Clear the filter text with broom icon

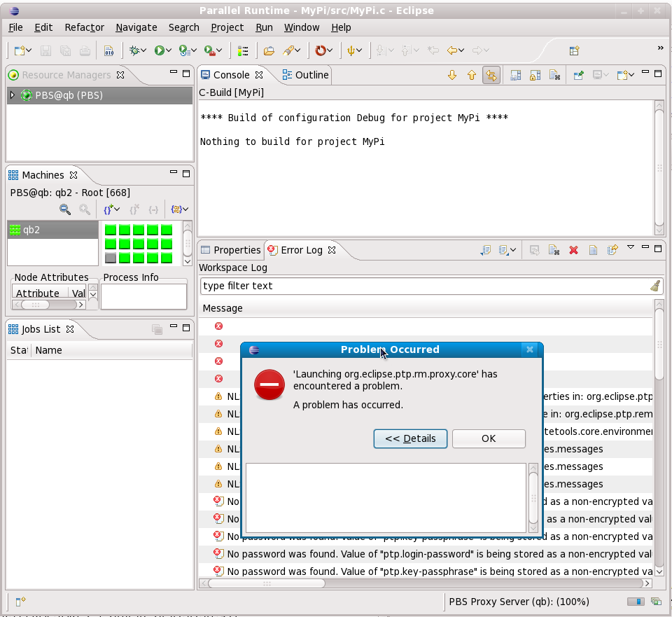[655, 286]
